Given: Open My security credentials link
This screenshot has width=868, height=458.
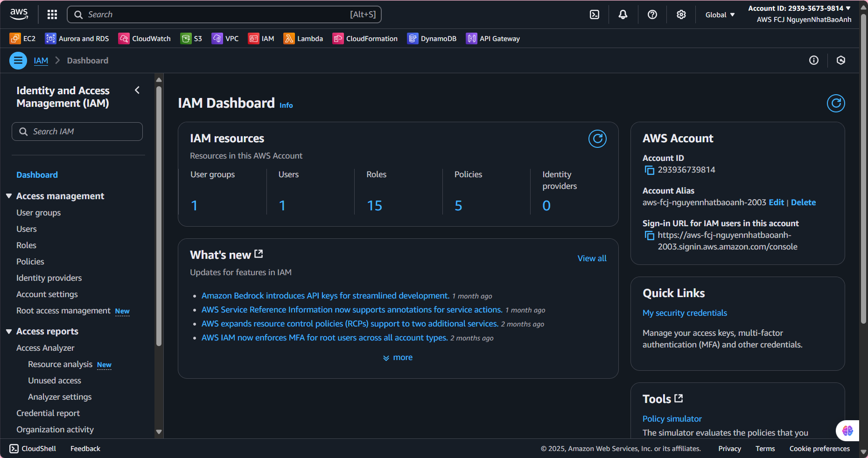Looking at the screenshot, I should 685,313.
